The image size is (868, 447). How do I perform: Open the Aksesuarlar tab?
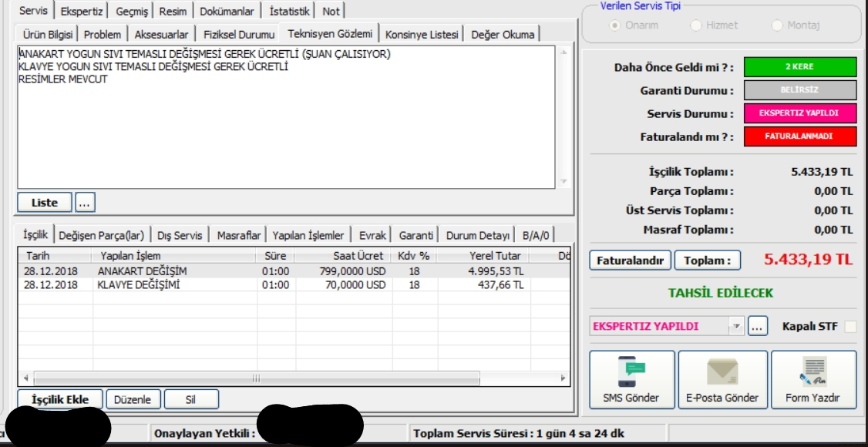tap(162, 35)
